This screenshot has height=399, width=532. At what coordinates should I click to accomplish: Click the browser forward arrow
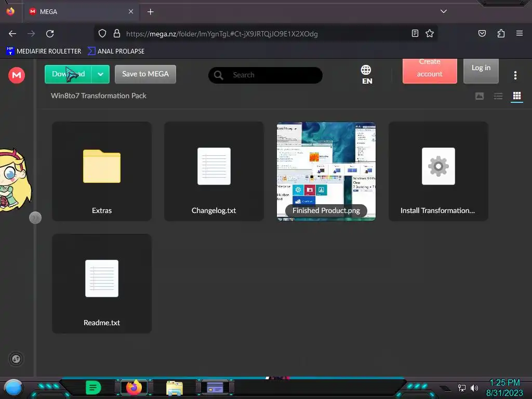[x=31, y=34]
